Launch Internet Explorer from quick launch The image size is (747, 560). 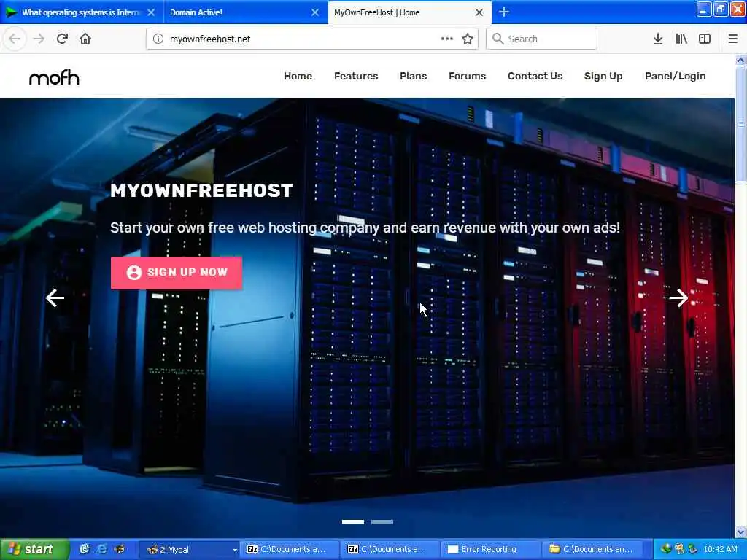pos(101,550)
